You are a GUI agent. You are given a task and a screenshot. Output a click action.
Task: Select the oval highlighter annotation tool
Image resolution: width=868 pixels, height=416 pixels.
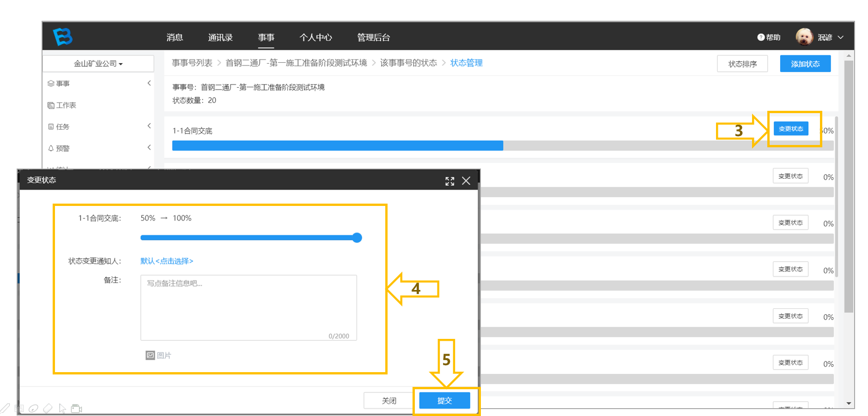pyautogui.click(x=33, y=409)
